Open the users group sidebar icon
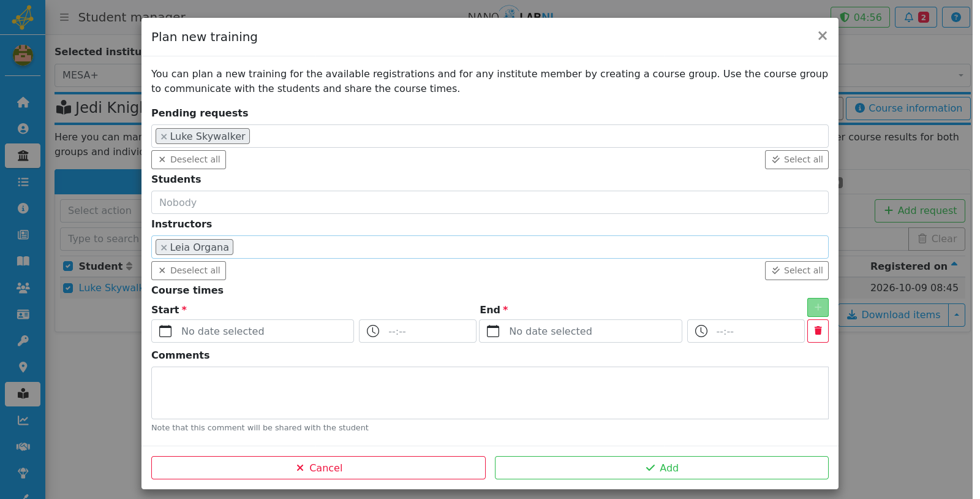980x499 pixels. point(23,288)
